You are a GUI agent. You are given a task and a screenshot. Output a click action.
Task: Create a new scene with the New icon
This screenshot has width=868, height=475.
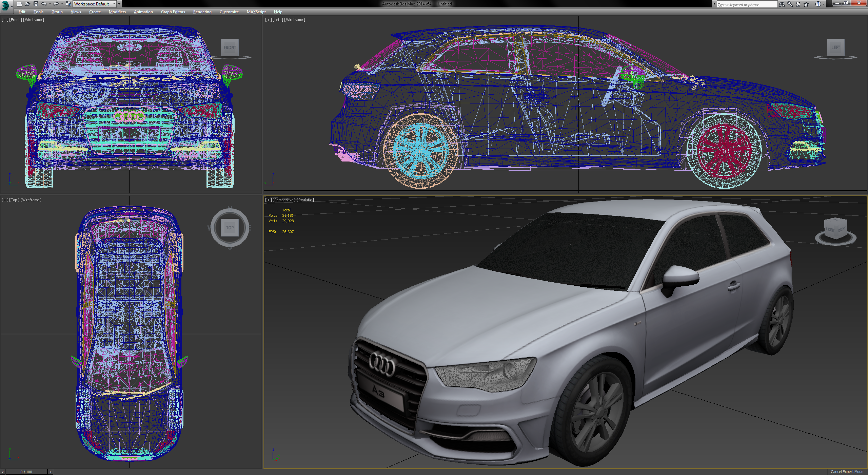(20, 4)
